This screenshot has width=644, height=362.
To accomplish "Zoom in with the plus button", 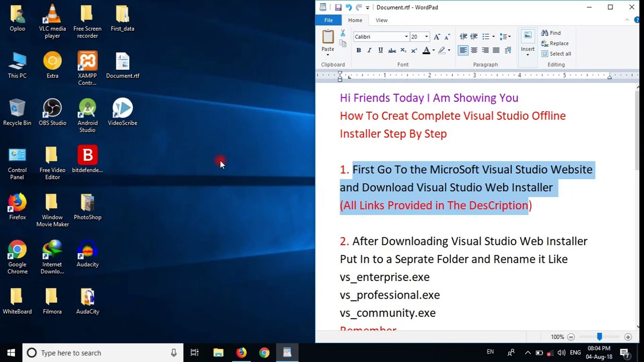I will (628, 337).
